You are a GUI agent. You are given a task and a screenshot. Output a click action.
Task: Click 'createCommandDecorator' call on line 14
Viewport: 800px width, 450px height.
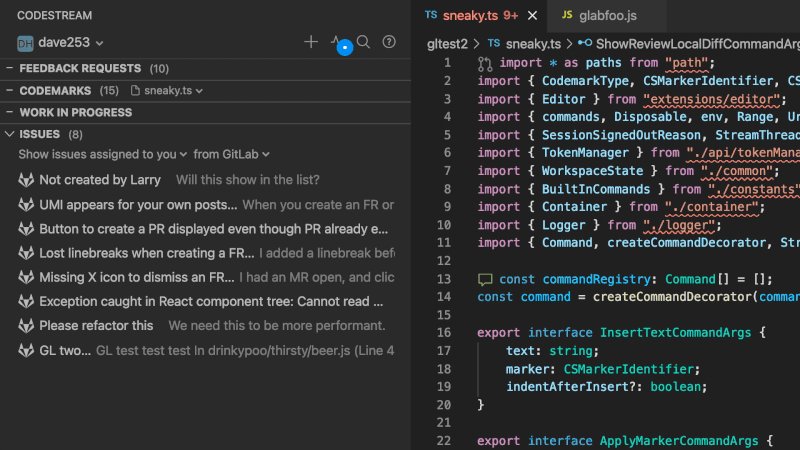point(672,297)
